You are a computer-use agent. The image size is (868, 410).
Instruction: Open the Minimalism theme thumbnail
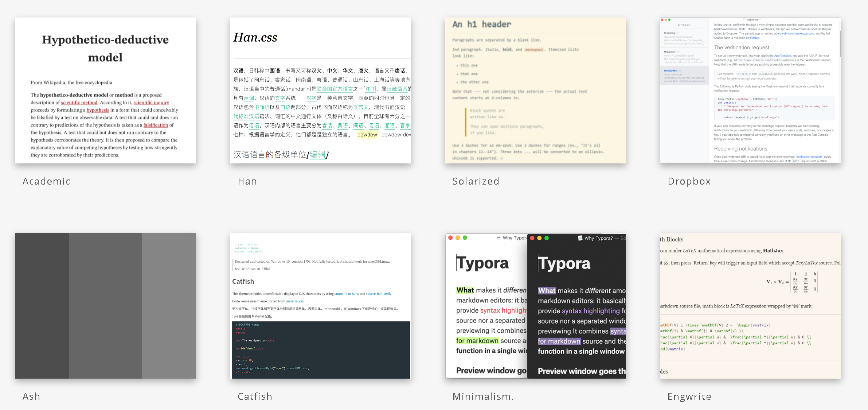535,305
